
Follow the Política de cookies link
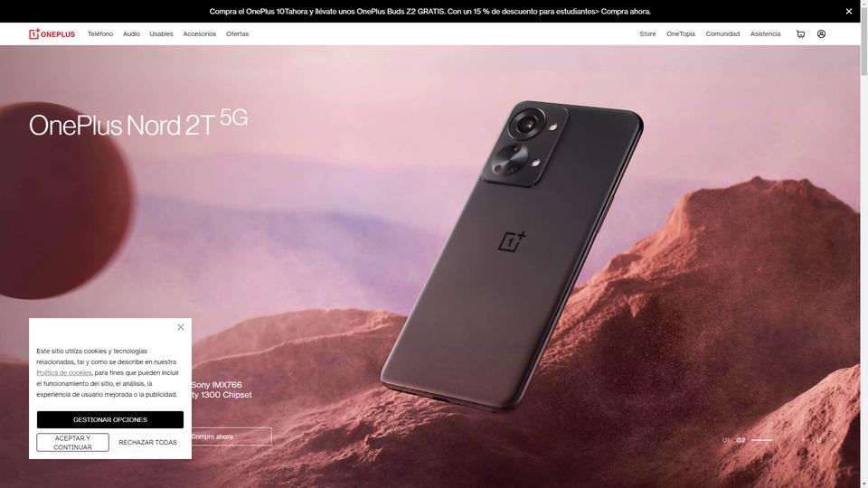point(64,373)
